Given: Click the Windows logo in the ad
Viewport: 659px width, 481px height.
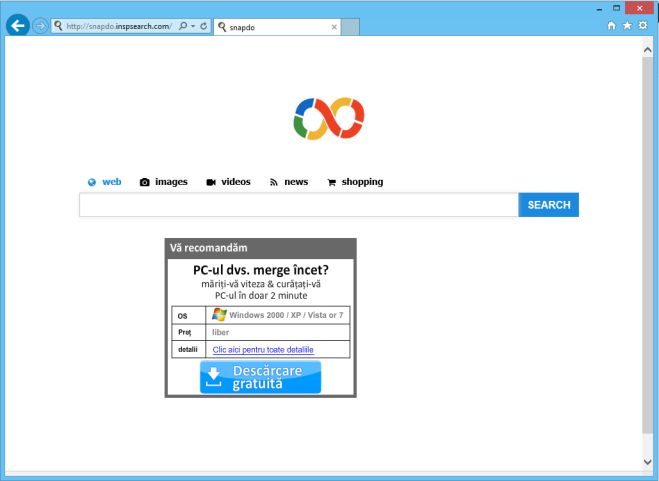Looking at the screenshot, I should click(219, 314).
